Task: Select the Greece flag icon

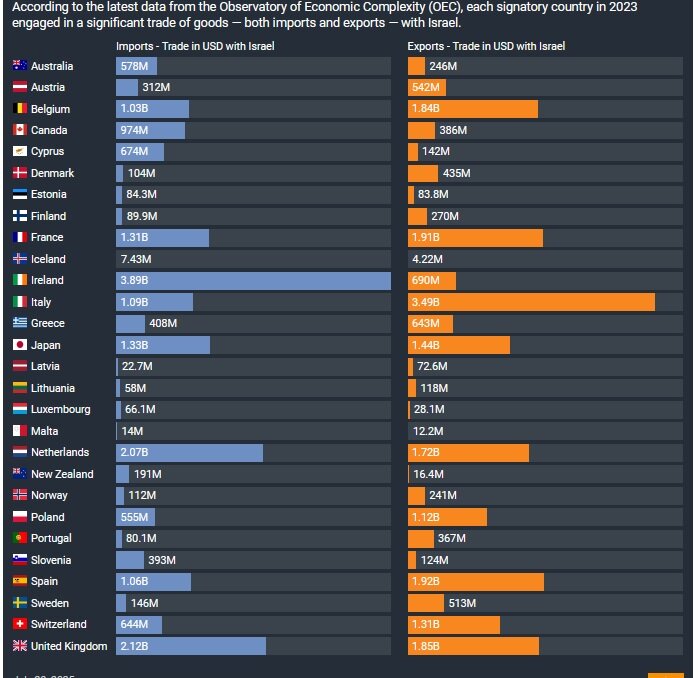Action: tap(20, 323)
